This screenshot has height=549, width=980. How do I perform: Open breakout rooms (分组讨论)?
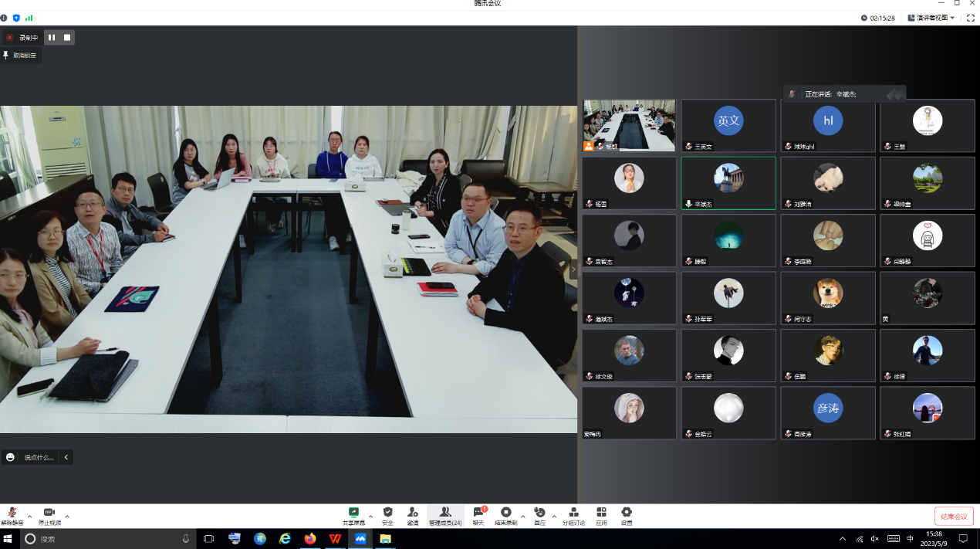pyautogui.click(x=573, y=515)
